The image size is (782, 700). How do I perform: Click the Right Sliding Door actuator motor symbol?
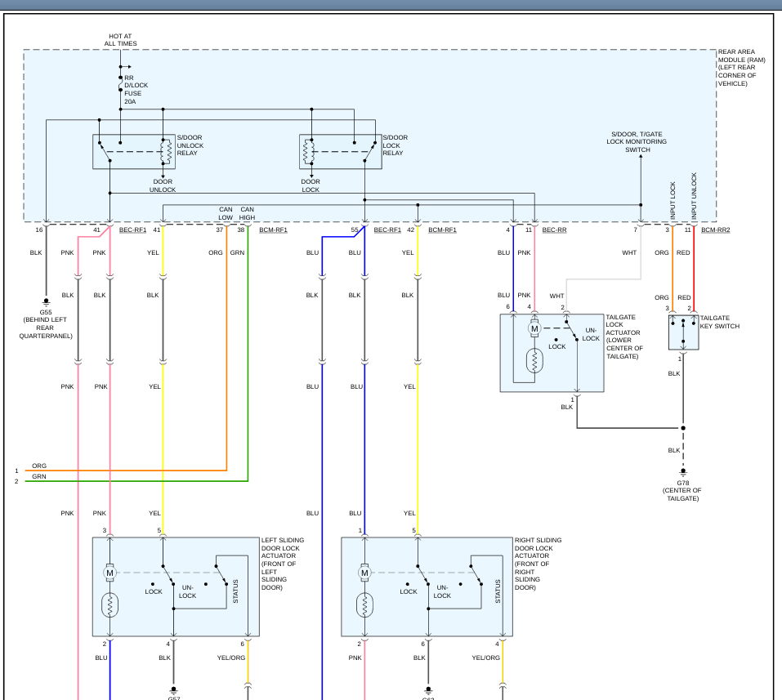tap(364, 573)
